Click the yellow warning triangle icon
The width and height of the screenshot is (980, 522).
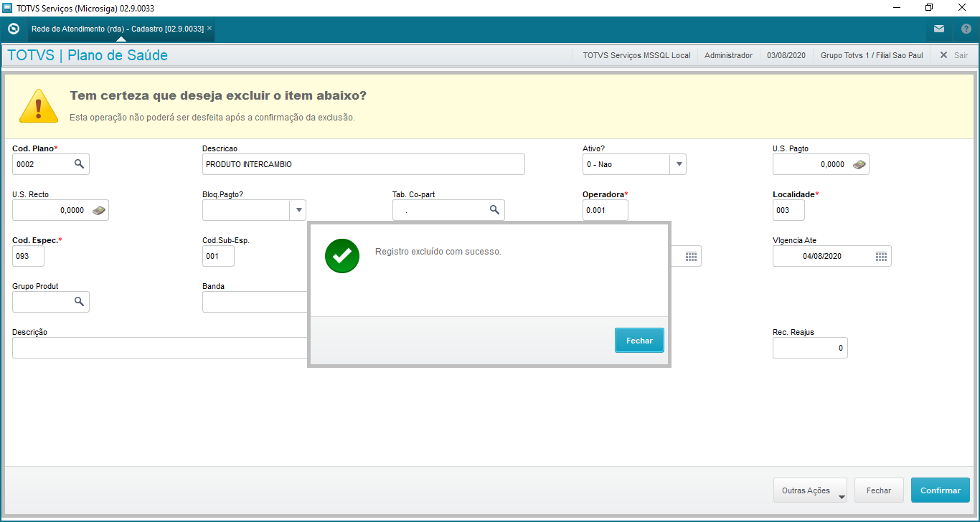click(39, 106)
